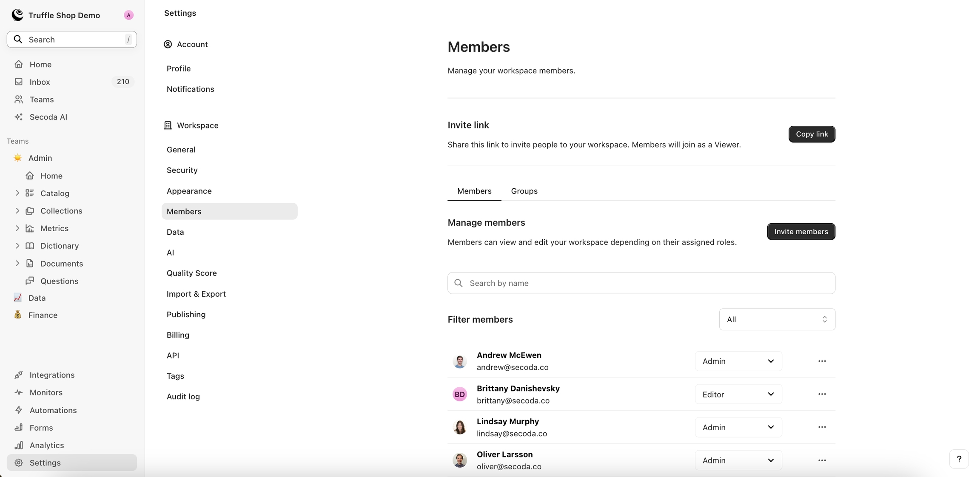Open the Filter members All dropdown

pyautogui.click(x=777, y=319)
